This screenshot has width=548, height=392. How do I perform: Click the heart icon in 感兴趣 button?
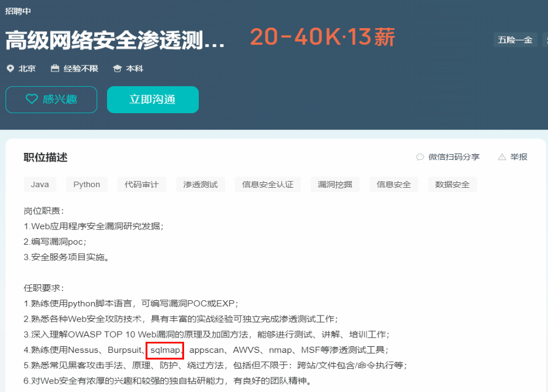click(32, 99)
